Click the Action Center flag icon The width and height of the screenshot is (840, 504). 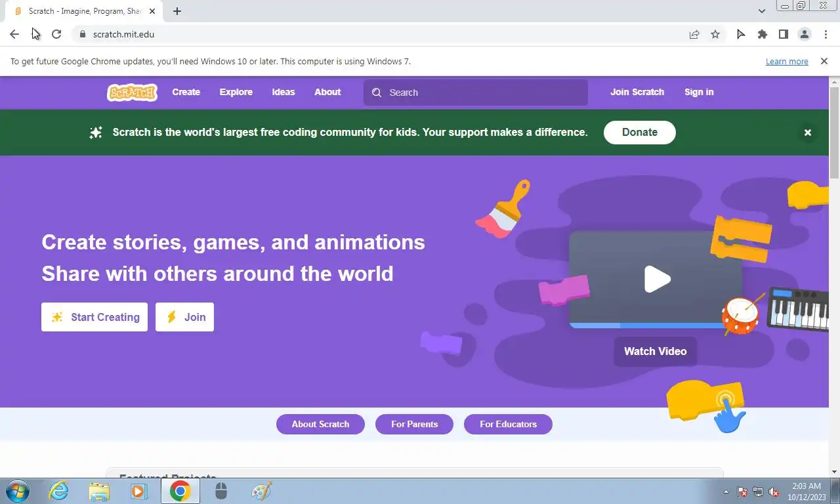tap(742, 492)
